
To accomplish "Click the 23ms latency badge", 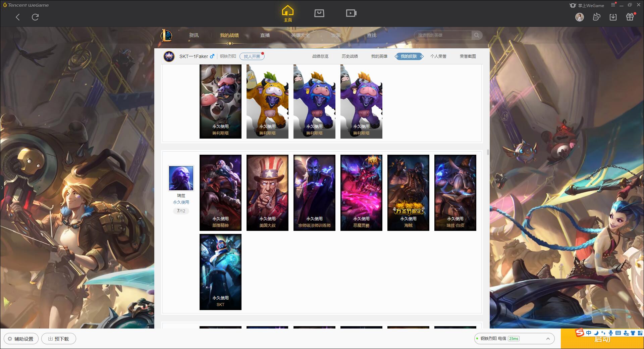I will 514,339.
